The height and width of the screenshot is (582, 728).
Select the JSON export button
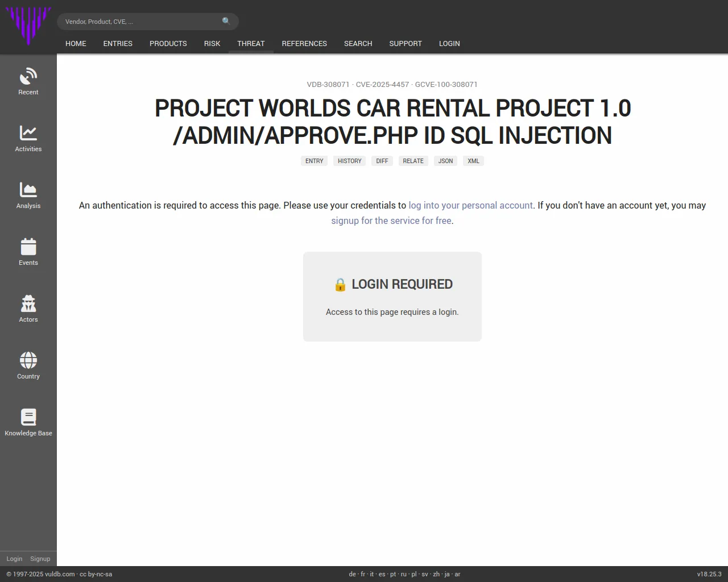446,161
